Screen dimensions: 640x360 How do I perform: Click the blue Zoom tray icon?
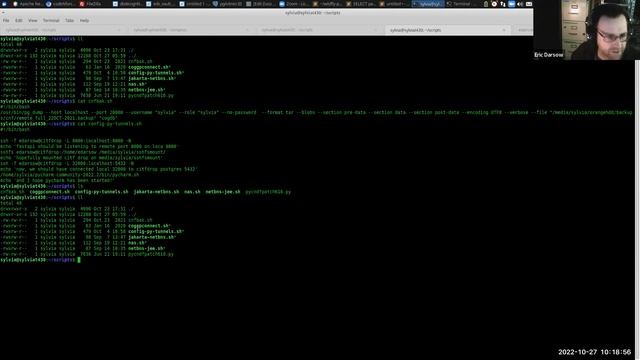511,4
